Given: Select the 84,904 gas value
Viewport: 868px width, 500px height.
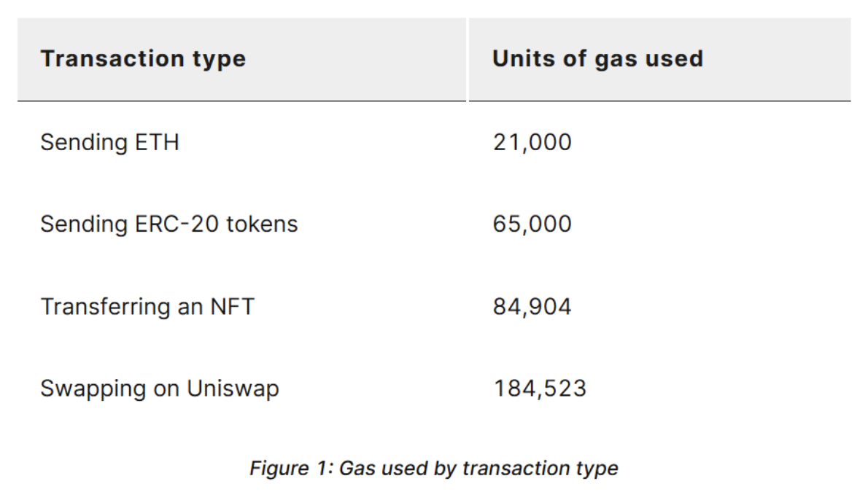Looking at the screenshot, I should [532, 307].
